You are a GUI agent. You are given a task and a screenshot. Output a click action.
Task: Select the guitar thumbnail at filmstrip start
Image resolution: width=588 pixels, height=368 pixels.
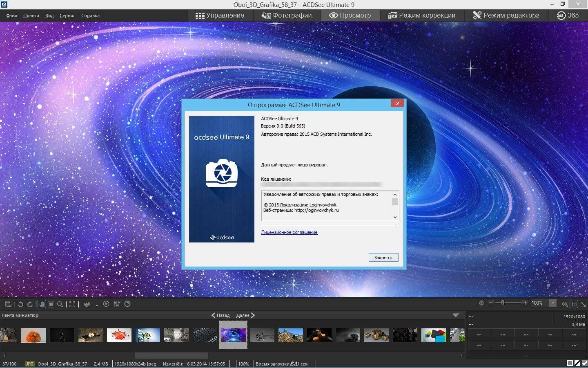(x=9, y=335)
